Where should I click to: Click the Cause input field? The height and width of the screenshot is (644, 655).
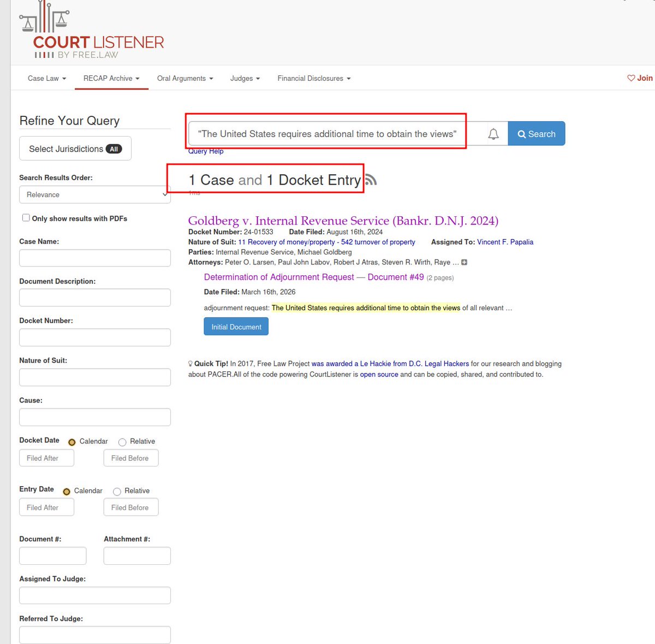point(95,417)
